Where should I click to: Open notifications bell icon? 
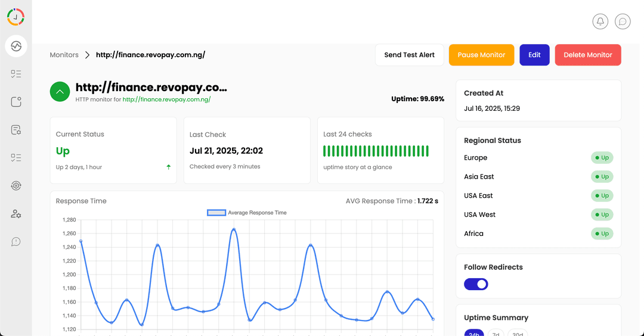pos(600,21)
